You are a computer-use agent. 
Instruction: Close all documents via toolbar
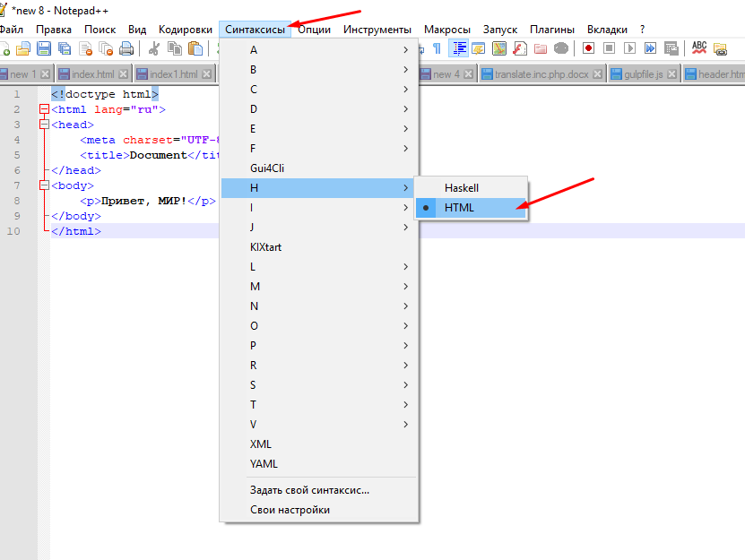pyautogui.click(x=106, y=48)
